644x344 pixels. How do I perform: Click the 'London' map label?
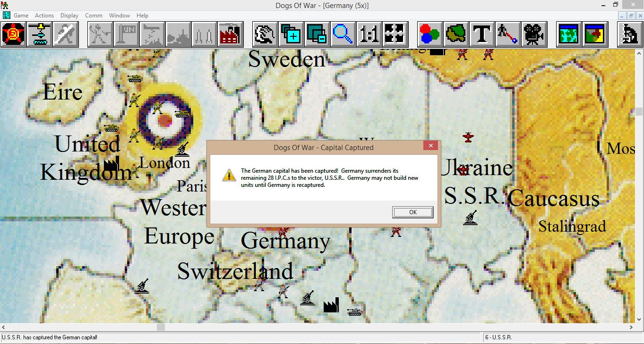[x=165, y=163]
